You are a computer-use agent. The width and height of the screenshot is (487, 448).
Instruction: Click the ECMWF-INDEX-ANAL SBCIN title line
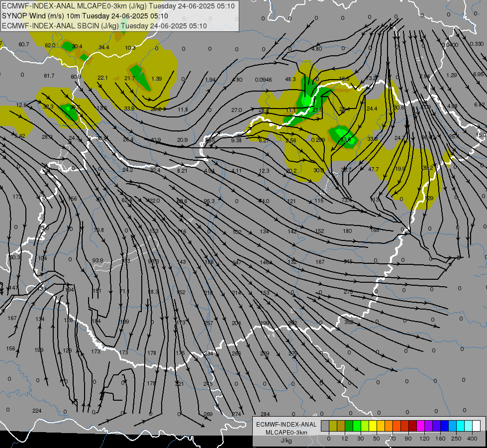(104, 26)
